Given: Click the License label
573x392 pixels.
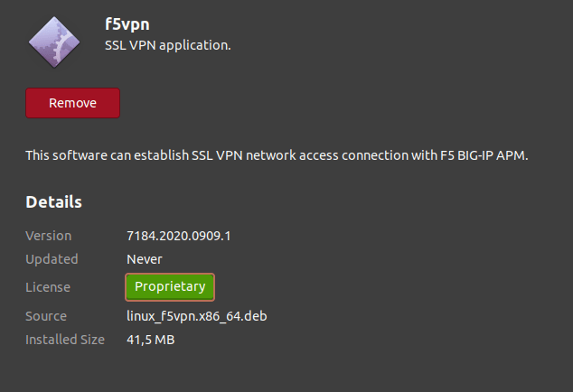Looking at the screenshot, I should (x=48, y=287).
